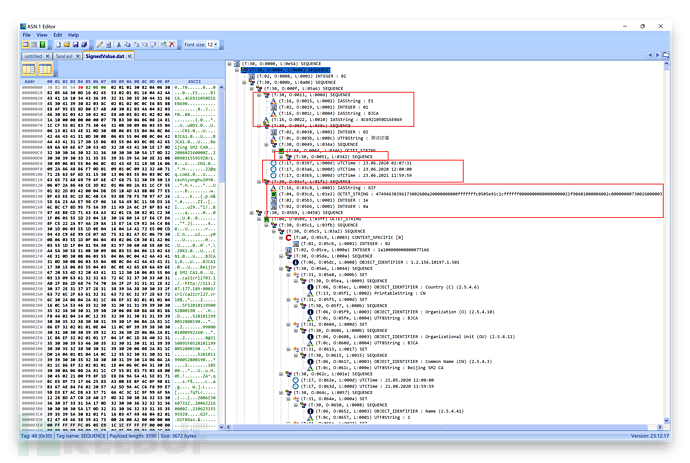Click the Cut scissors toolbar icon

(x=118, y=44)
